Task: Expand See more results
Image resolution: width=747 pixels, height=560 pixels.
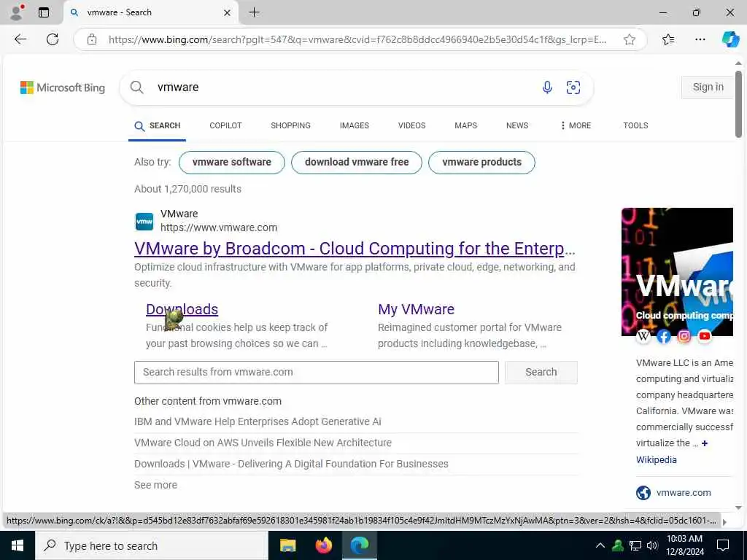Action: pos(156,485)
